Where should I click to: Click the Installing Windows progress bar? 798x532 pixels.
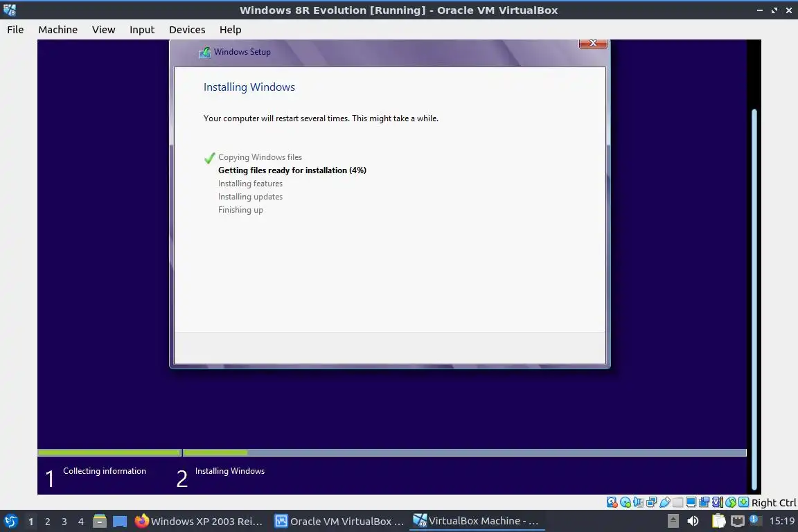point(465,452)
